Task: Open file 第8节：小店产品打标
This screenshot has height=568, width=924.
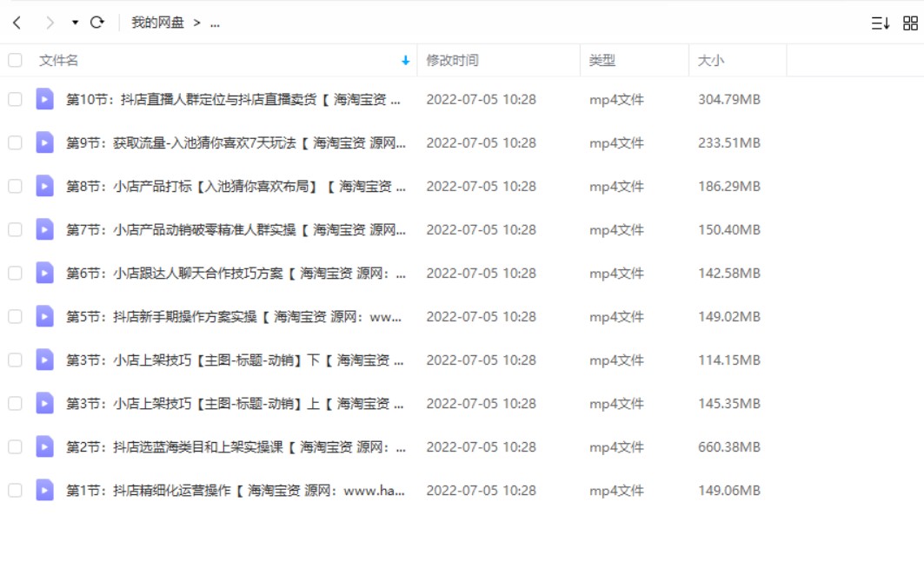Action: 236,187
